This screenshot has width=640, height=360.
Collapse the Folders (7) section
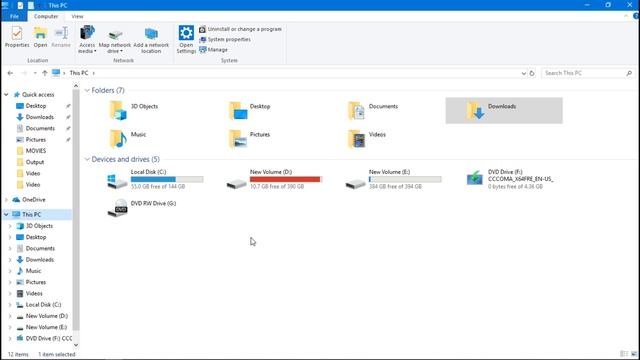[87, 90]
